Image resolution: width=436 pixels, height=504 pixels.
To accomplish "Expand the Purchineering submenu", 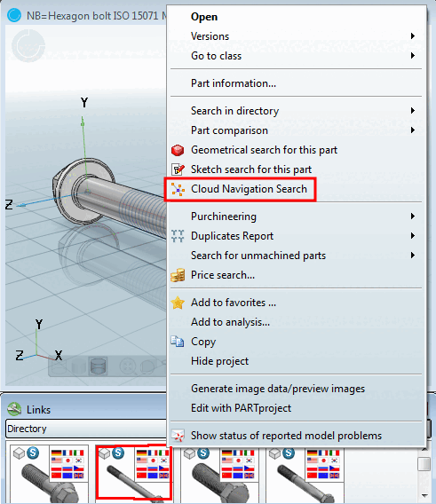I will pyautogui.click(x=296, y=217).
